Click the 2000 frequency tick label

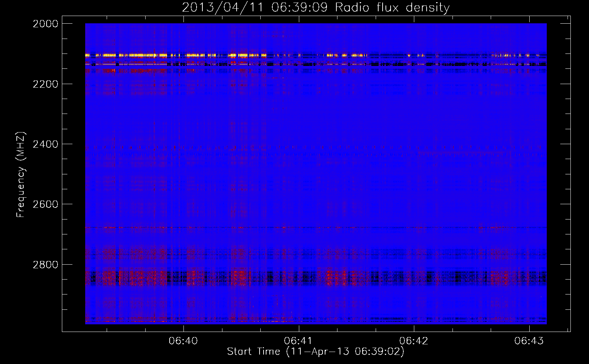pyautogui.click(x=46, y=24)
